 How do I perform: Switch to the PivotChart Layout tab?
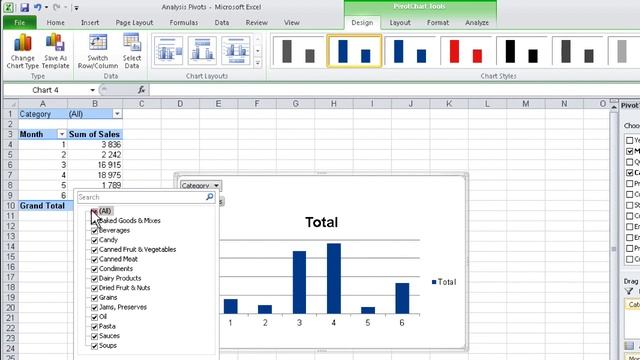(400, 23)
